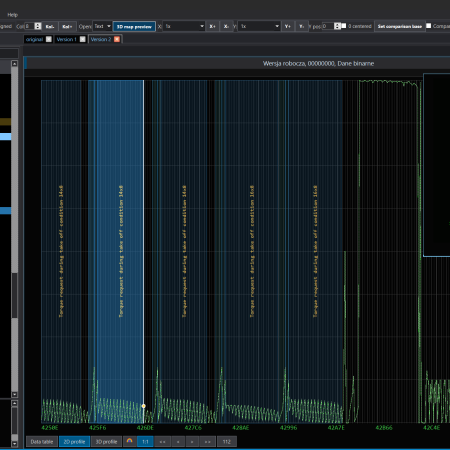Open the Help menu
This screenshot has height=450, width=450.
point(13,15)
